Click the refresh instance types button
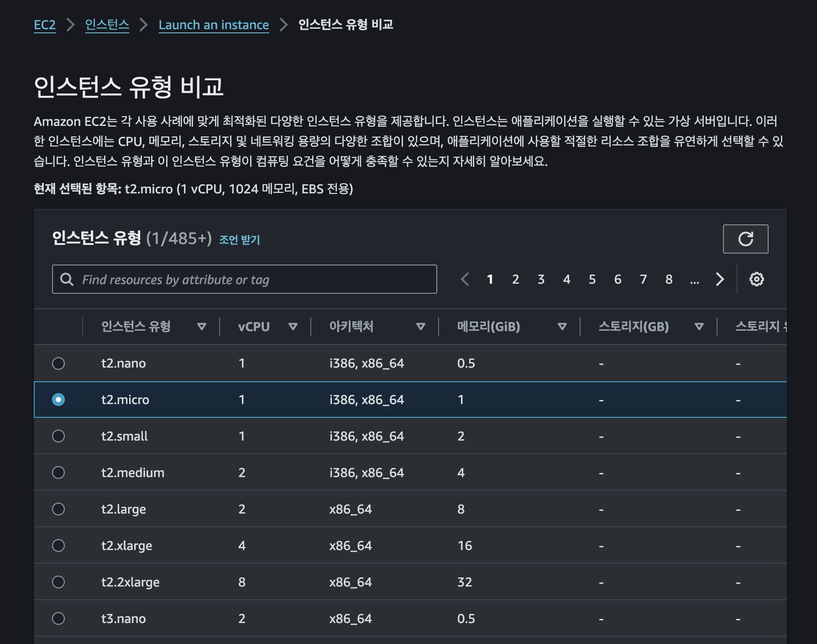Image resolution: width=817 pixels, height=644 pixels. coord(745,239)
